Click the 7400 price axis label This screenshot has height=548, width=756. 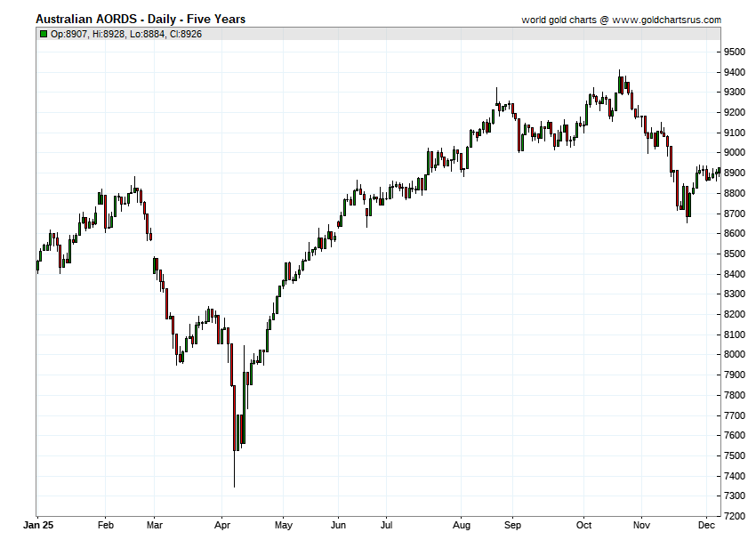[735, 476]
